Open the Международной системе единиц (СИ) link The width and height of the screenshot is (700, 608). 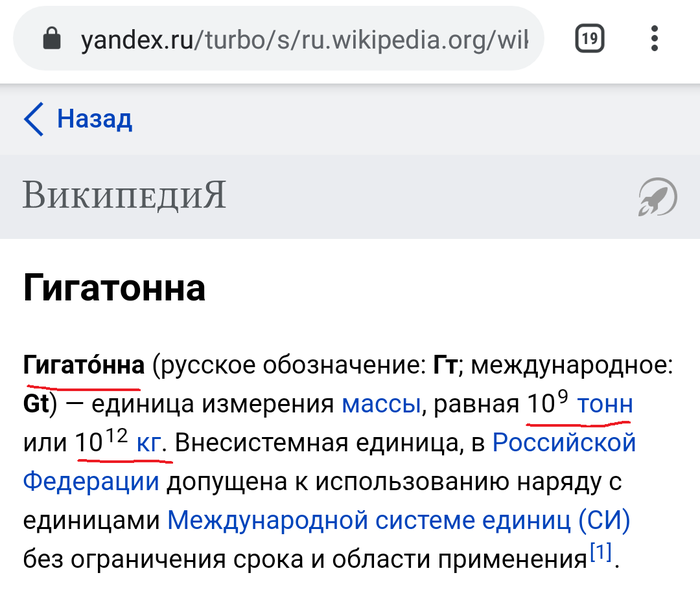(x=398, y=520)
